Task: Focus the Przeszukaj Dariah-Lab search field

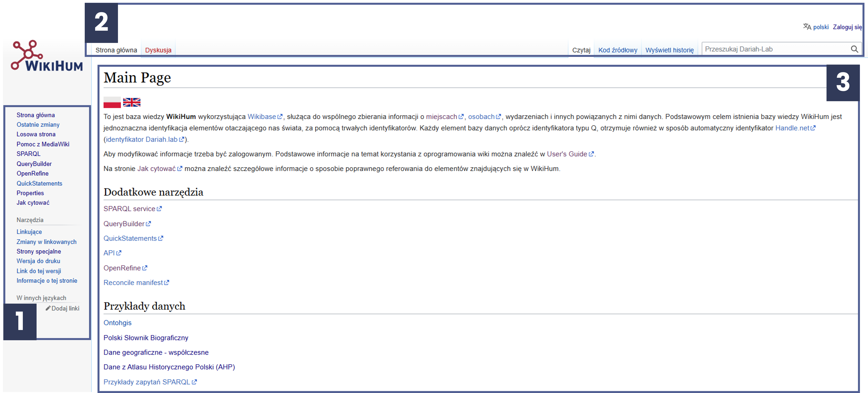Action: point(775,49)
